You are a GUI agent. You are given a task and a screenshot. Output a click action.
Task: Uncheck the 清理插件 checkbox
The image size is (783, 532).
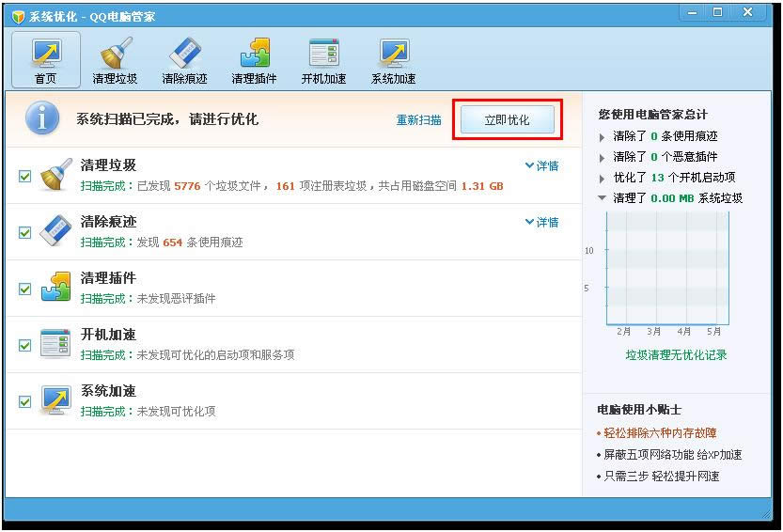(x=25, y=289)
